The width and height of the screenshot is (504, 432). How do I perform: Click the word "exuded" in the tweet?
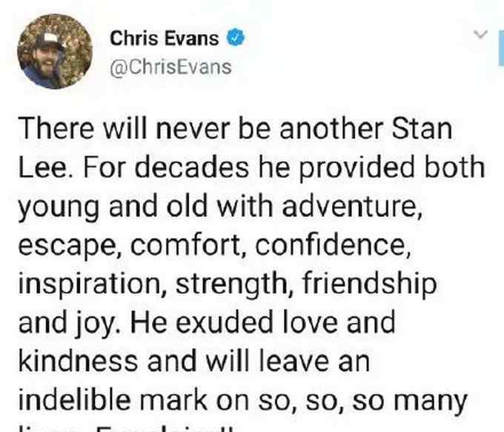(225, 323)
